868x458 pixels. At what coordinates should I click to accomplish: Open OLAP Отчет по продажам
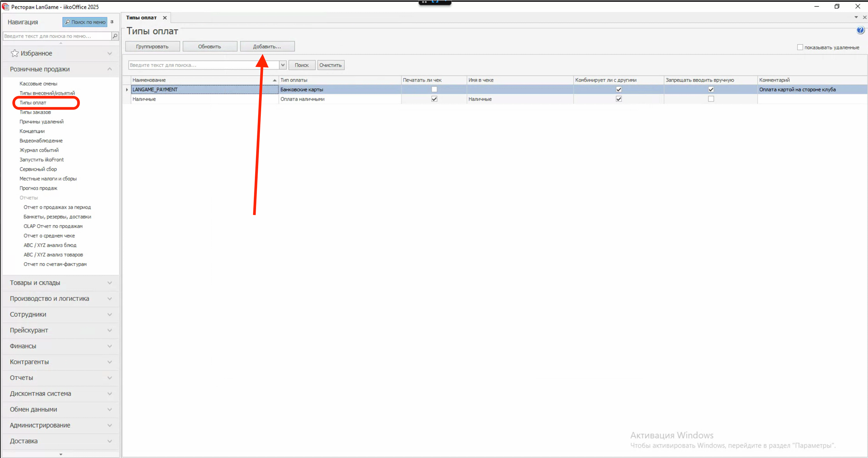point(53,226)
